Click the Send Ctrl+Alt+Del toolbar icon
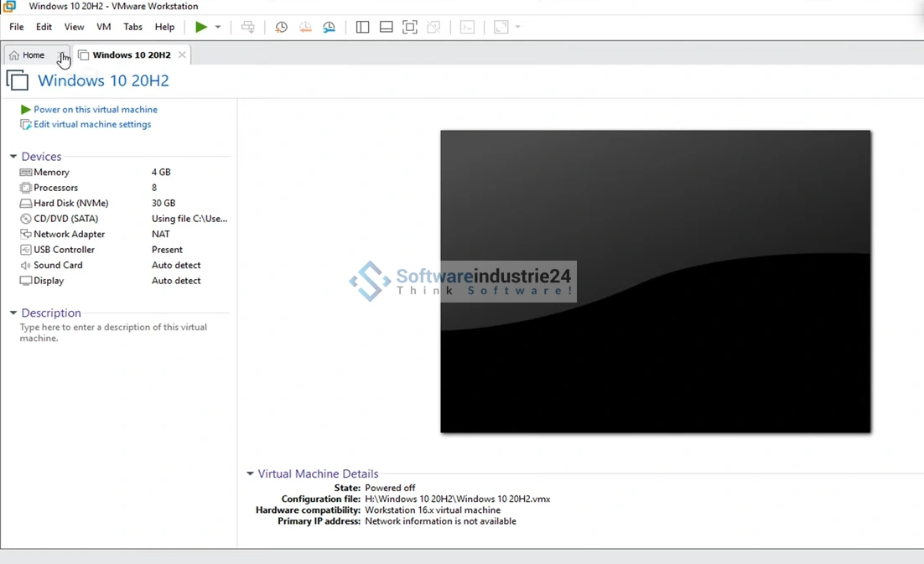This screenshot has height=564, width=924. [248, 27]
